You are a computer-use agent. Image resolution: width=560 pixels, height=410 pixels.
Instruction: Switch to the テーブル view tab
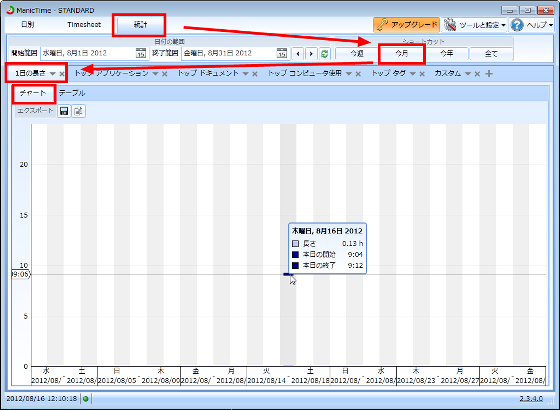point(72,93)
